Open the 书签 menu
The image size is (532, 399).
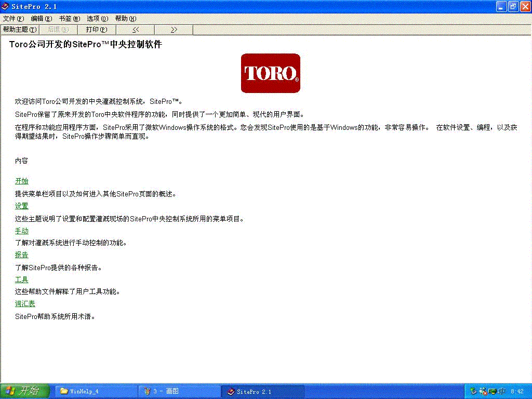(69, 18)
